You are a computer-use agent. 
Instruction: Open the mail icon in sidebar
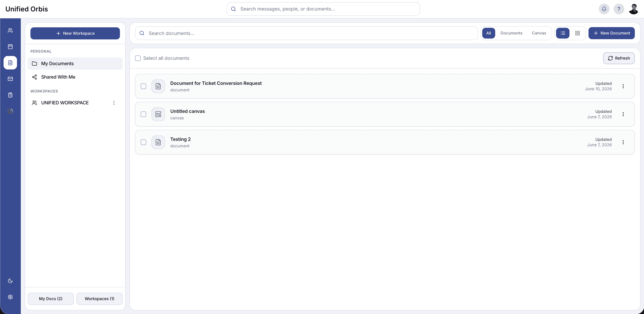coord(10,79)
